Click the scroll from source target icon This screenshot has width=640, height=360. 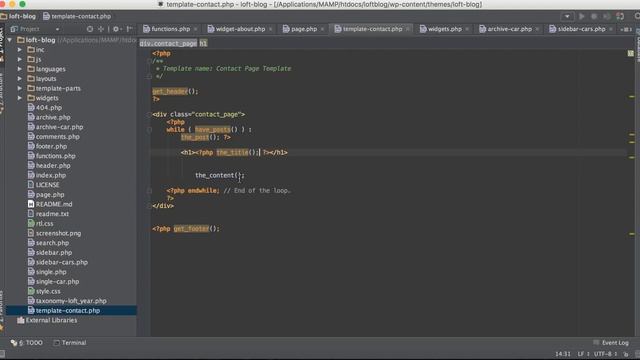click(x=90, y=29)
